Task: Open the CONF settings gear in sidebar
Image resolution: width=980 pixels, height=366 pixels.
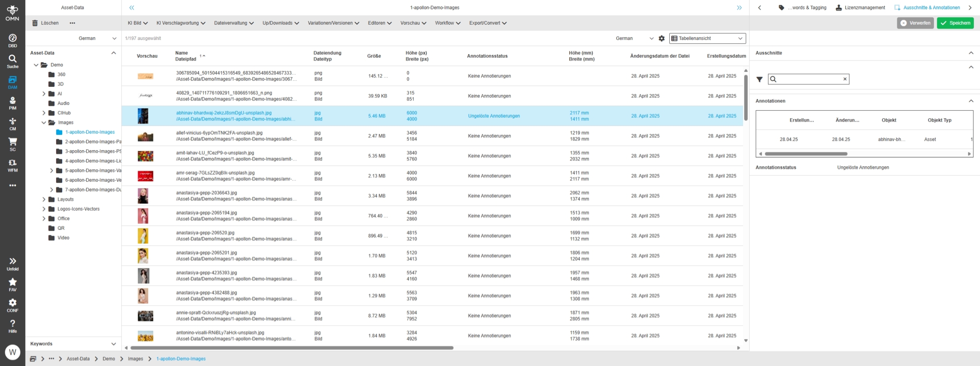Action: point(13,305)
